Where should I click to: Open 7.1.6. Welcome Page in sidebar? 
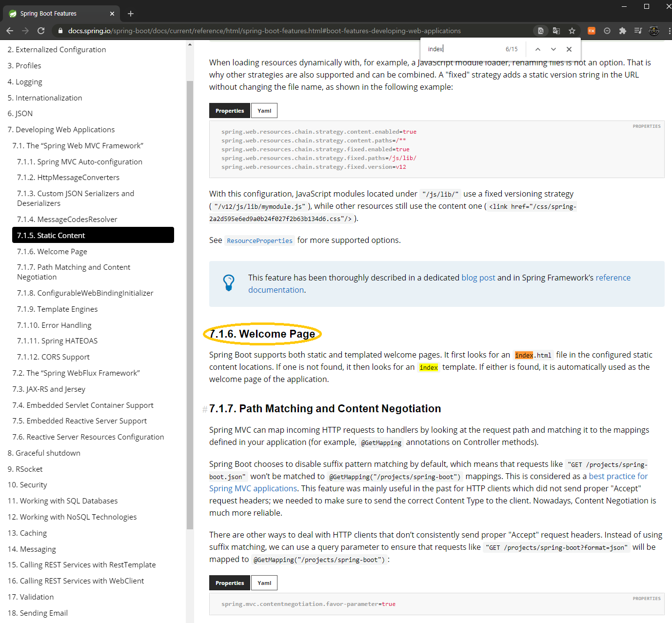(x=52, y=252)
